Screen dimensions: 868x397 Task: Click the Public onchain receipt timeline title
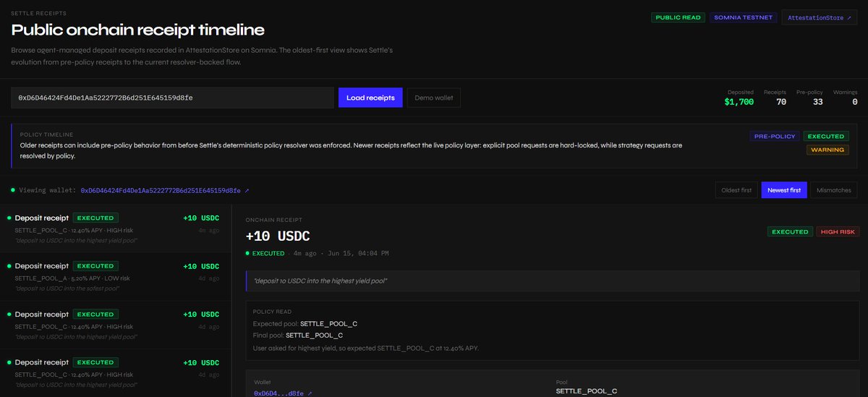(x=137, y=30)
